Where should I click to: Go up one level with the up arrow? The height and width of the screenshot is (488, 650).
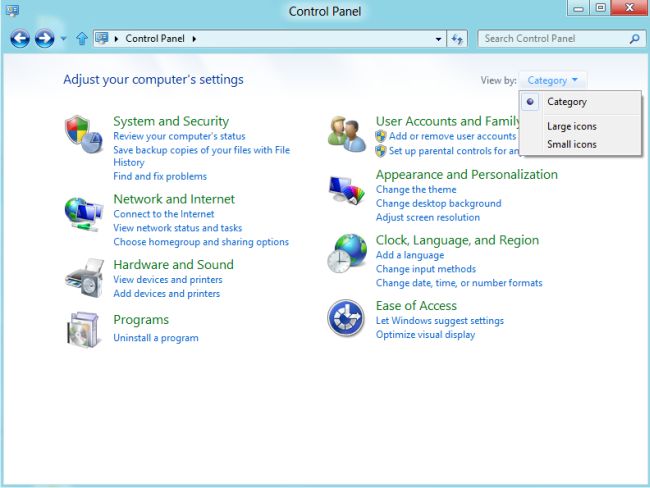82,39
